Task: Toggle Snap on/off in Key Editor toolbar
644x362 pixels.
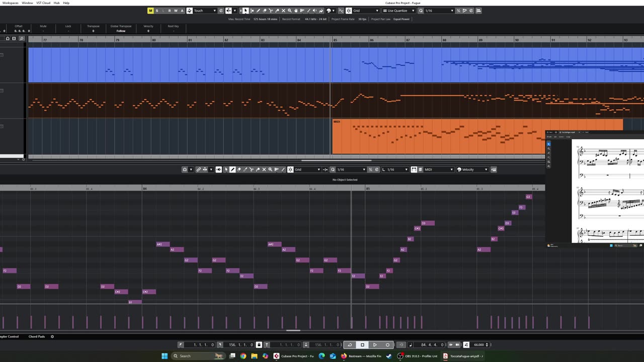Action: point(290,169)
